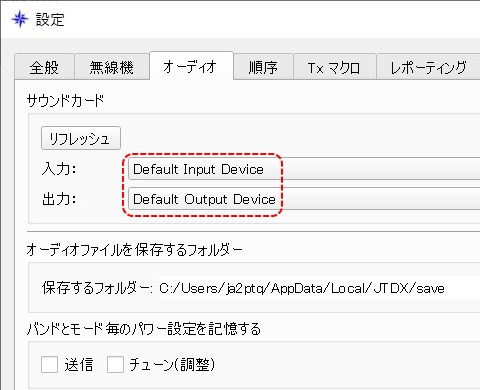Click the 保存するフォルダー: label
480x390 pixels.
click(97, 288)
